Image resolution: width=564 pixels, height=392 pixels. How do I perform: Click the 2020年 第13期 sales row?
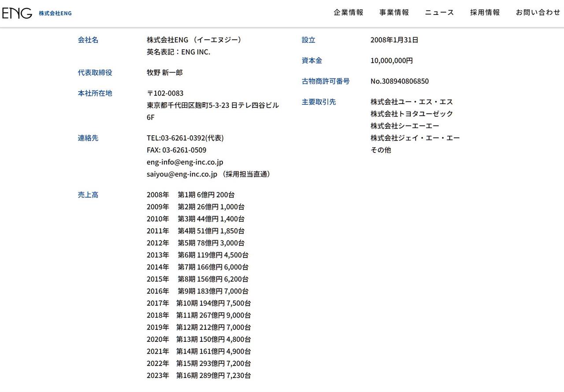pos(199,339)
